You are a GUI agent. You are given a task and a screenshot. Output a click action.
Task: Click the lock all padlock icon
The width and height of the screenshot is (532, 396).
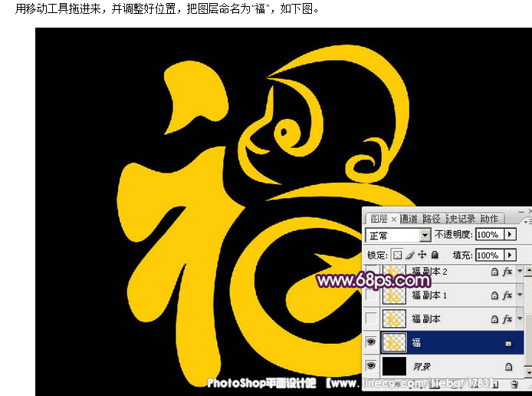[x=435, y=254]
